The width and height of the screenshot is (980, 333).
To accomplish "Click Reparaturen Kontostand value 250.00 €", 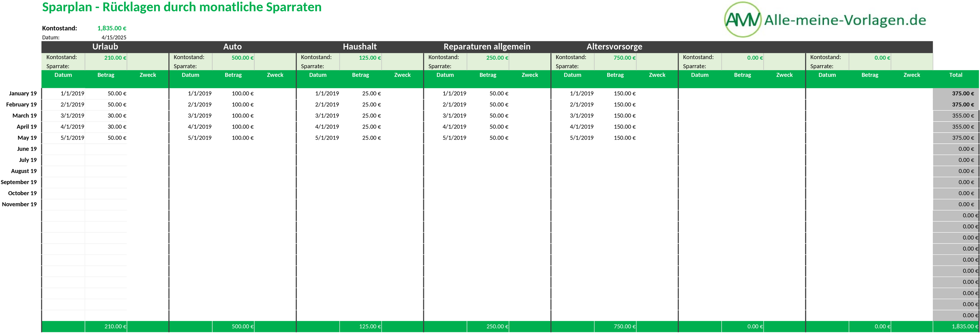I will (497, 58).
